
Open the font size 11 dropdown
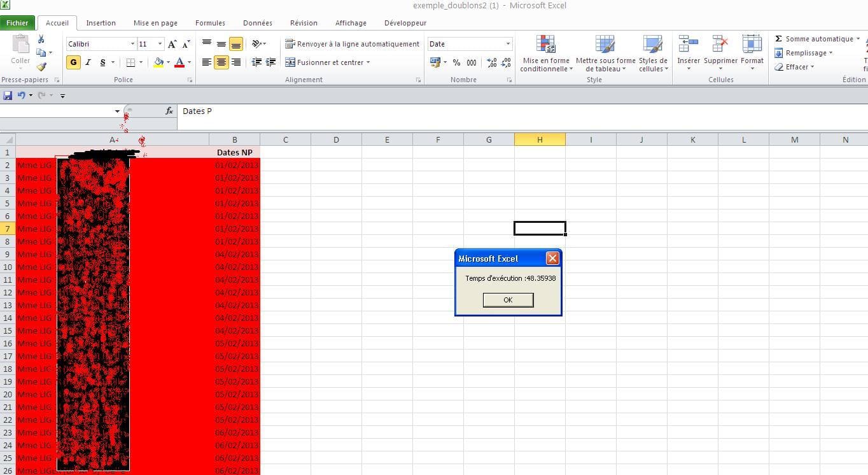pyautogui.click(x=160, y=44)
